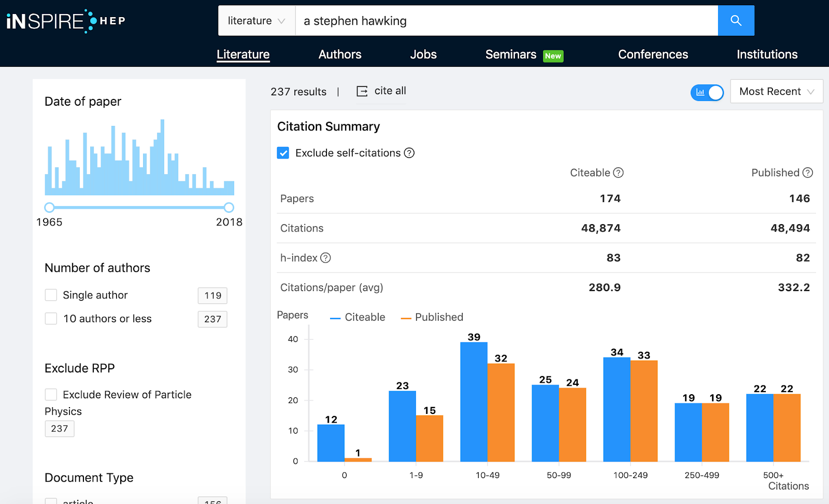Enable the 10 authors or less filter
The image size is (829, 504).
[x=51, y=319]
